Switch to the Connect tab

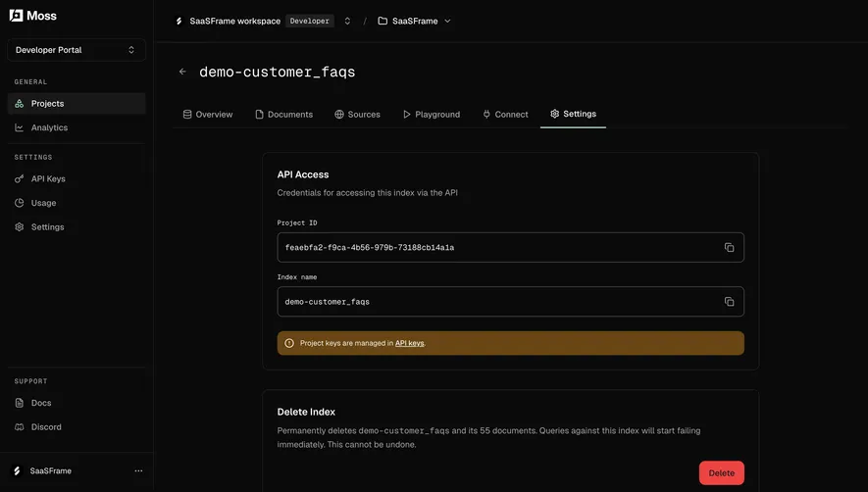505,114
